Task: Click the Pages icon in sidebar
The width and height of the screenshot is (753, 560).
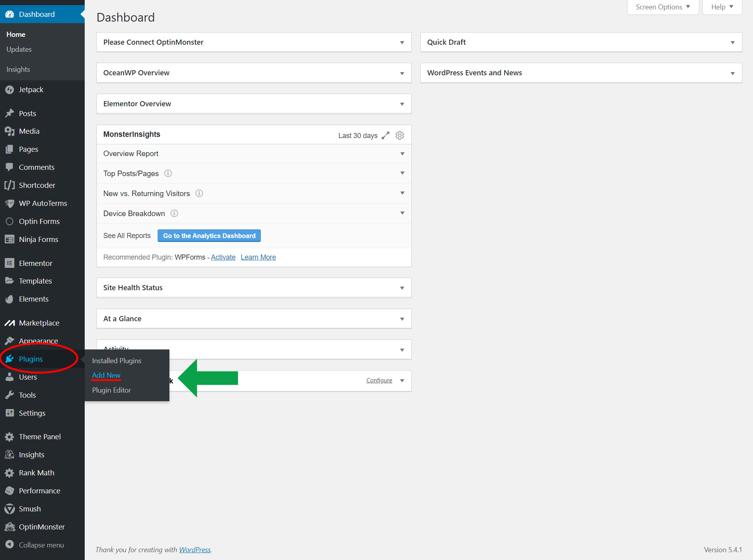Action: pos(9,149)
